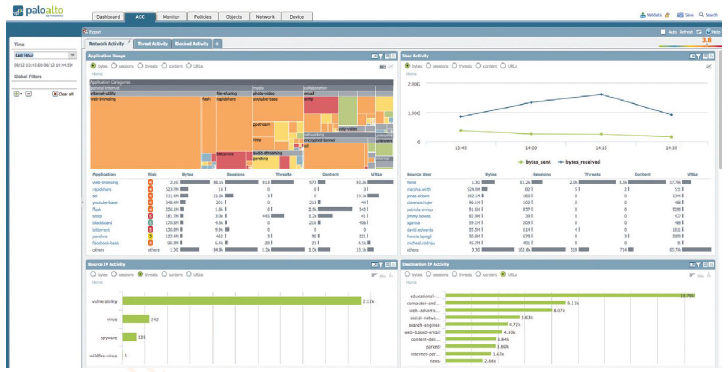Select threats radio in Destination IP Activity

coord(454,274)
